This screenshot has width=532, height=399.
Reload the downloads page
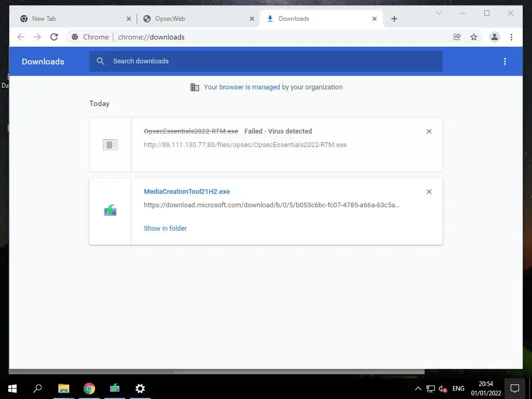[x=54, y=37]
